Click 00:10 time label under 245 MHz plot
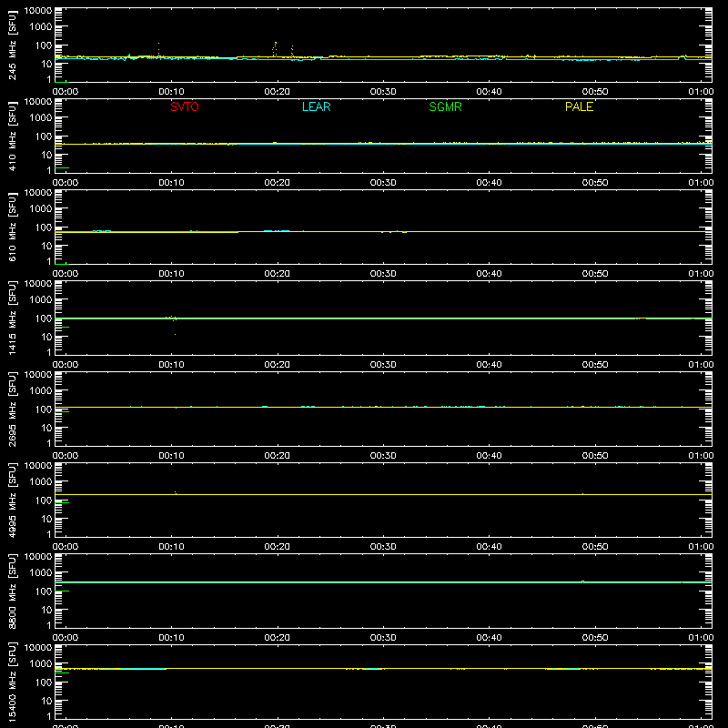Image resolution: width=728 pixels, height=728 pixels. (x=171, y=92)
